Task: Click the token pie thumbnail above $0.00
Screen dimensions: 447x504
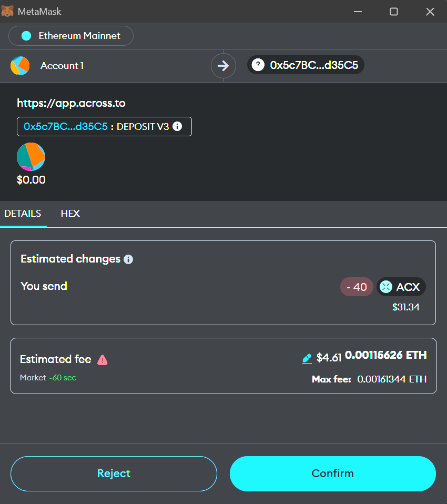Action: [x=31, y=156]
